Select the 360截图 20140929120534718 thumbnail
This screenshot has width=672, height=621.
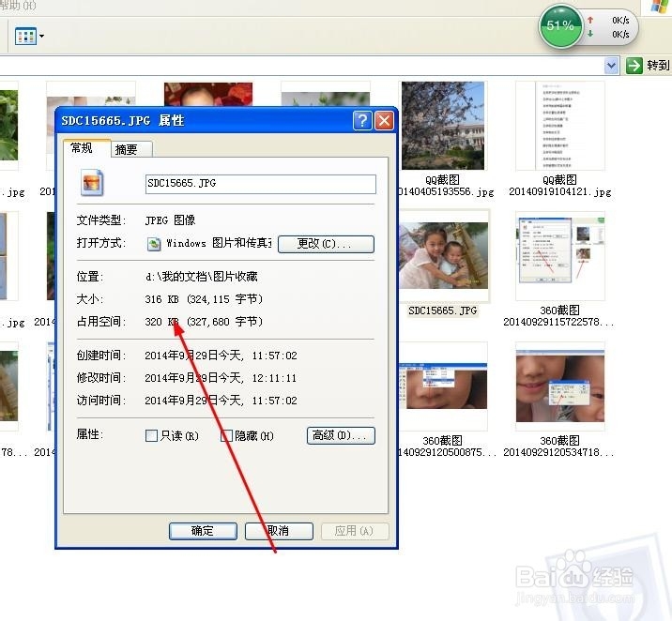tap(560, 386)
